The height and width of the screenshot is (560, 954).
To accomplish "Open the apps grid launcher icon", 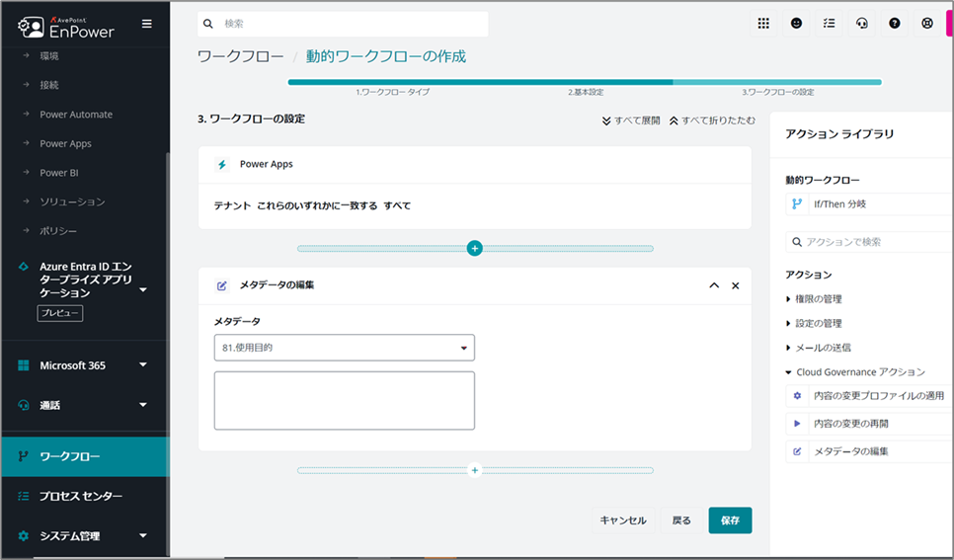I will pos(763,24).
